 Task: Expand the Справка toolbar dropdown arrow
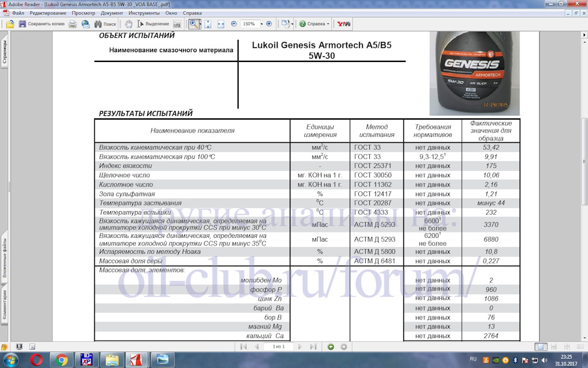[328, 24]
